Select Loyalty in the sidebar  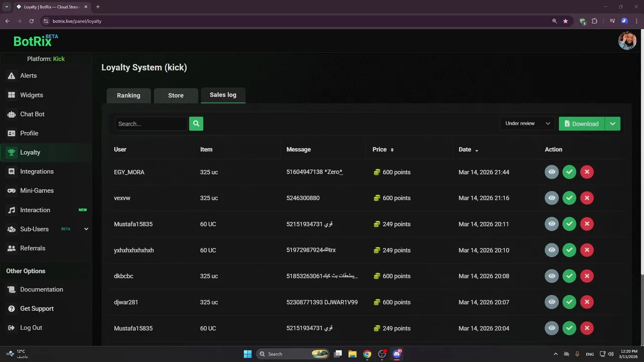tap(30, 152)
